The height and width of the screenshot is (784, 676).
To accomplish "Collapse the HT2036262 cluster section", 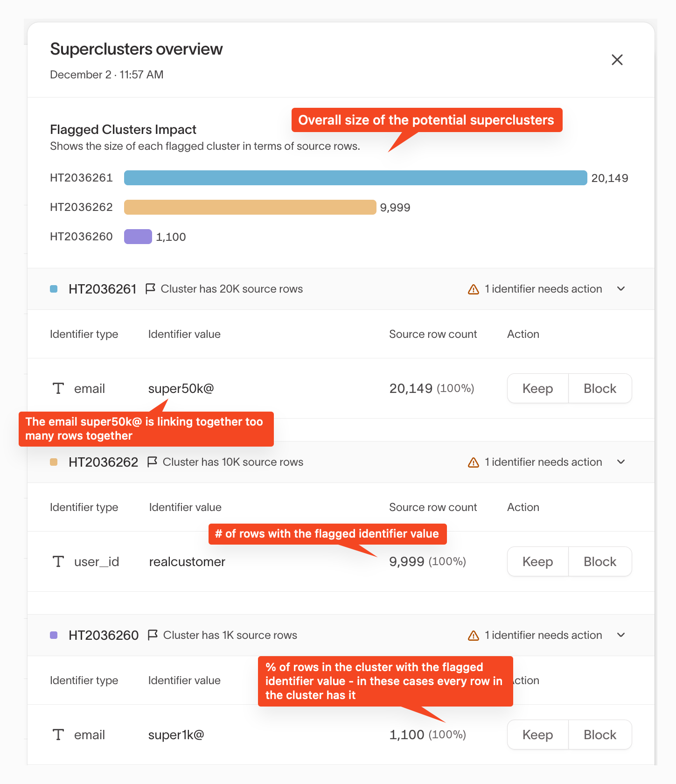I will (x=621, y=462).
